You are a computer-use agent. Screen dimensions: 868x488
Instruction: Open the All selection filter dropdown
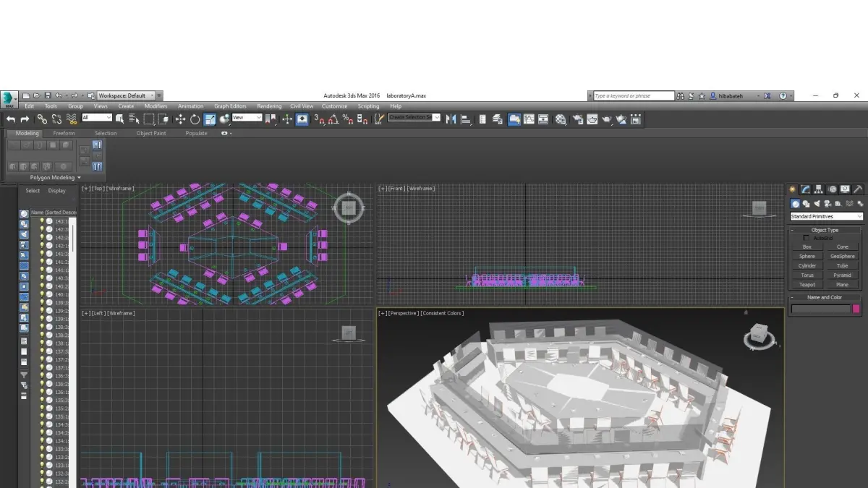(97, 118)
